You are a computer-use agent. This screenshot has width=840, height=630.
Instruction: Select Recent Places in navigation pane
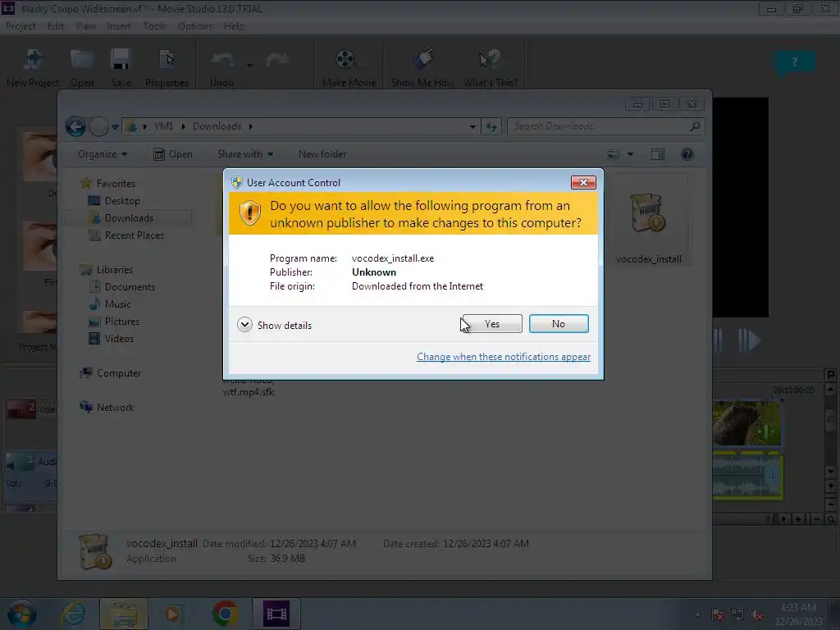126,235
